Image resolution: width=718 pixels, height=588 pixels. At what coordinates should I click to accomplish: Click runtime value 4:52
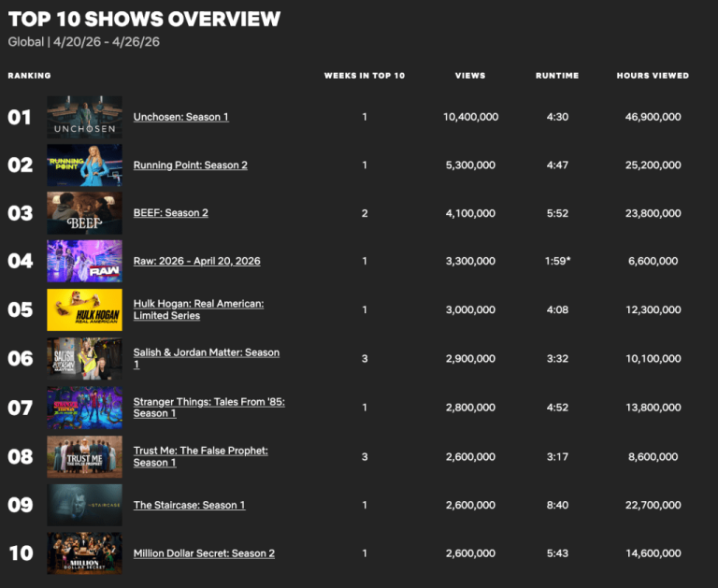pos(557,407)
